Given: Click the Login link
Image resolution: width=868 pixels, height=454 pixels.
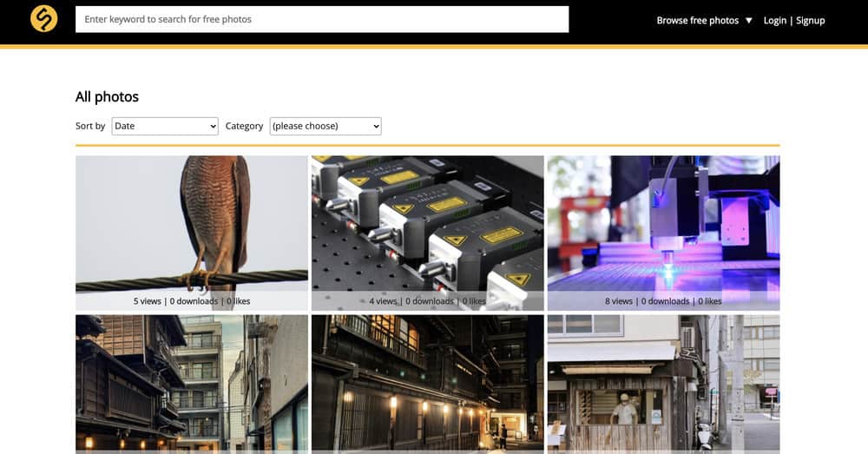Looking at the screenshot, I should coord(774,21).
